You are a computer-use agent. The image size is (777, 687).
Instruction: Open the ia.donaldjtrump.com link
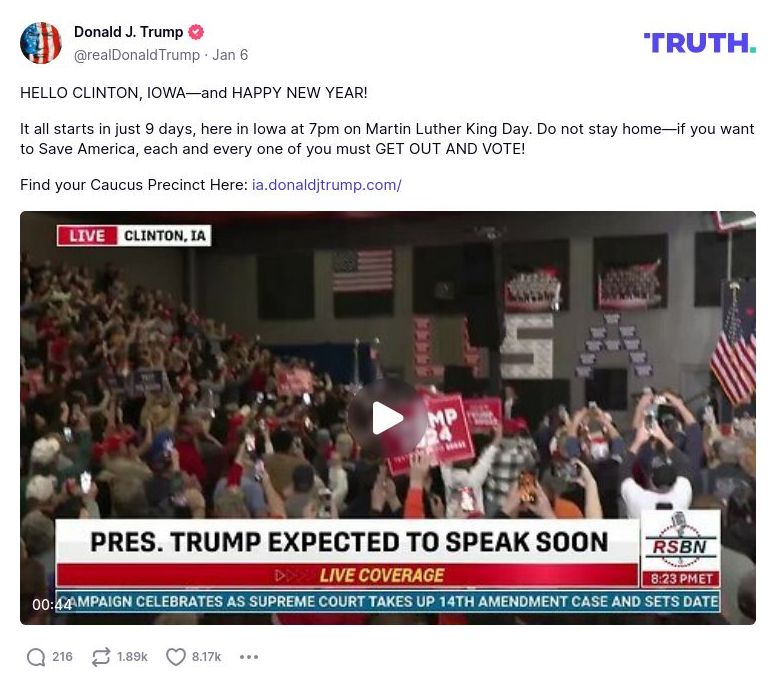[x=327, y=185]
